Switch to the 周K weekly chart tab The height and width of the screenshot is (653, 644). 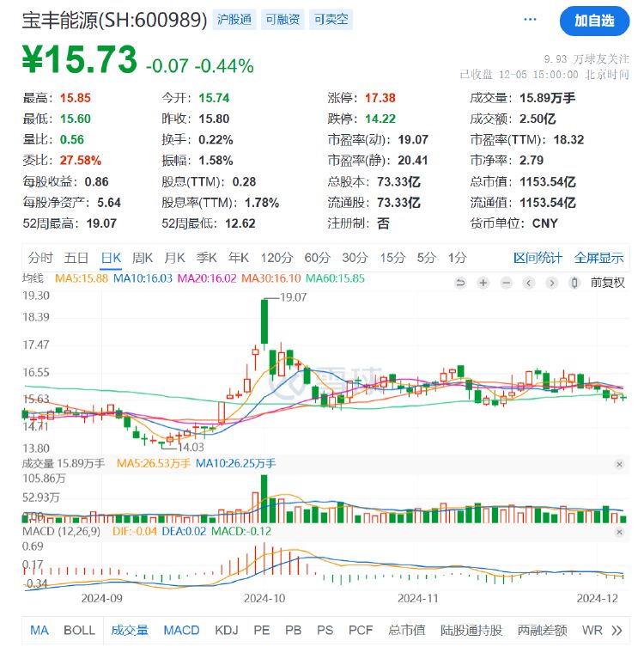[143, 257]
